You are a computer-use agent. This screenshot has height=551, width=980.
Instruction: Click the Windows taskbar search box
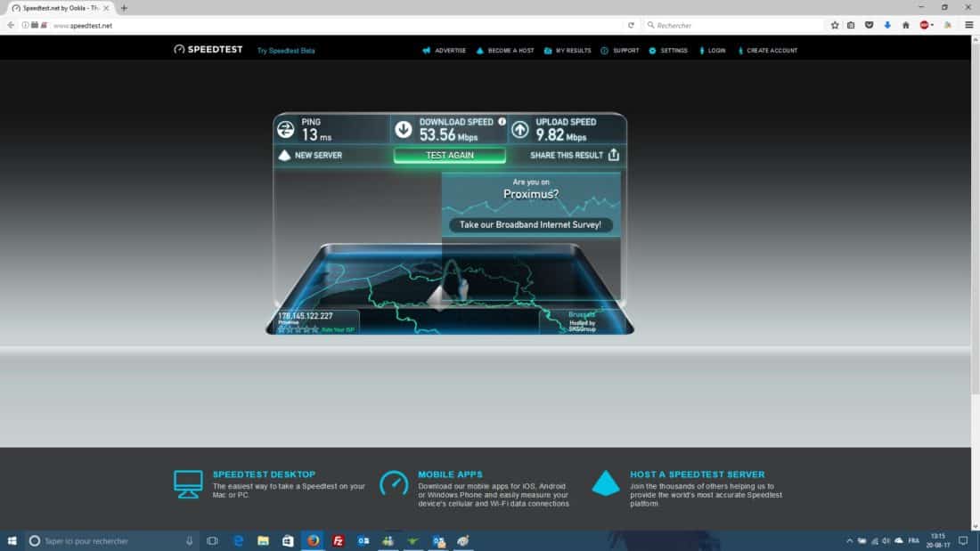112,541
